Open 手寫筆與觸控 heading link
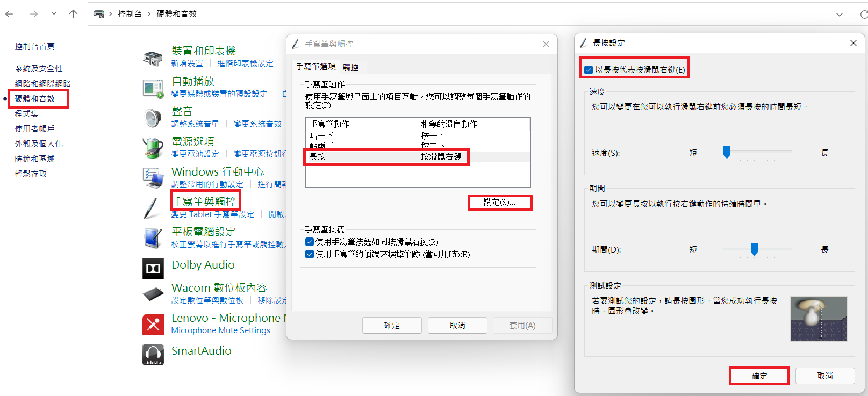This screenshot has height=396, width=868. (x=204, y=201)
